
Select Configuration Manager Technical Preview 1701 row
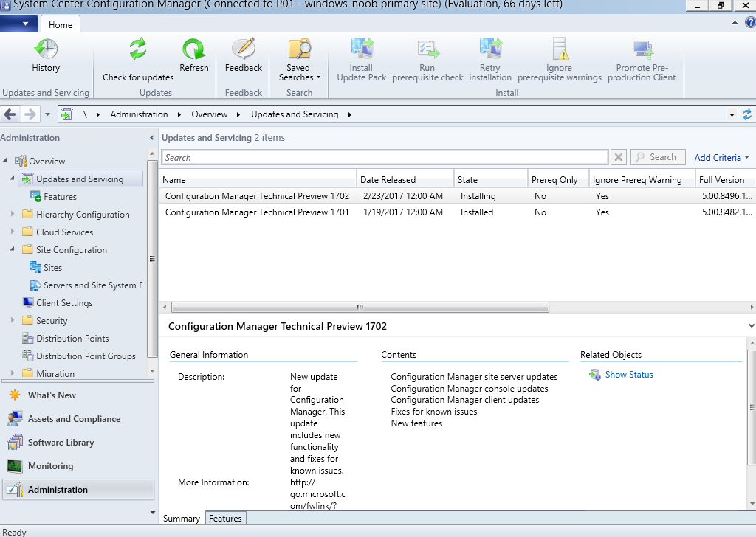(x=458, y=212)
